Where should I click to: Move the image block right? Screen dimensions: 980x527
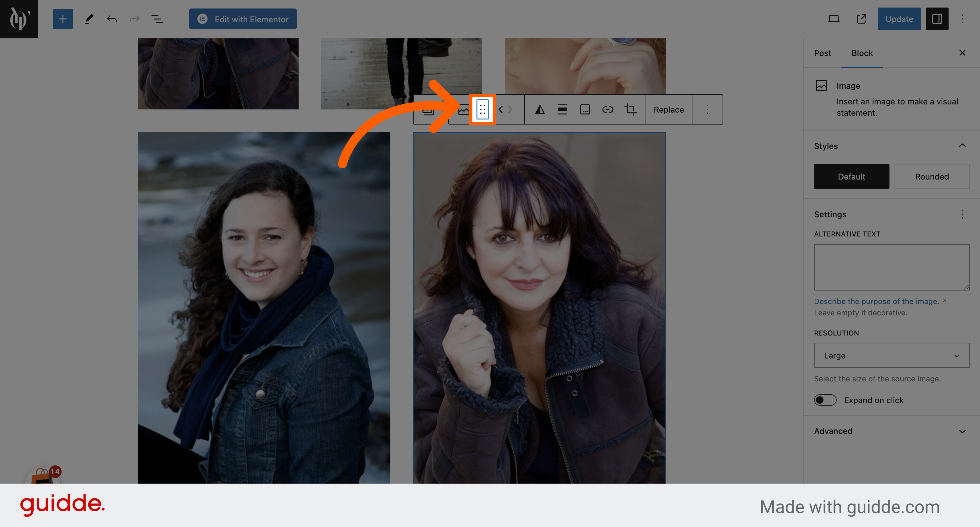pos(510,110)
